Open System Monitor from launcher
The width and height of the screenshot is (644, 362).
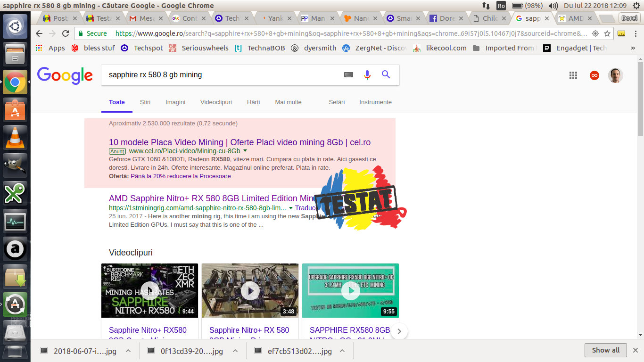point(15,221)
